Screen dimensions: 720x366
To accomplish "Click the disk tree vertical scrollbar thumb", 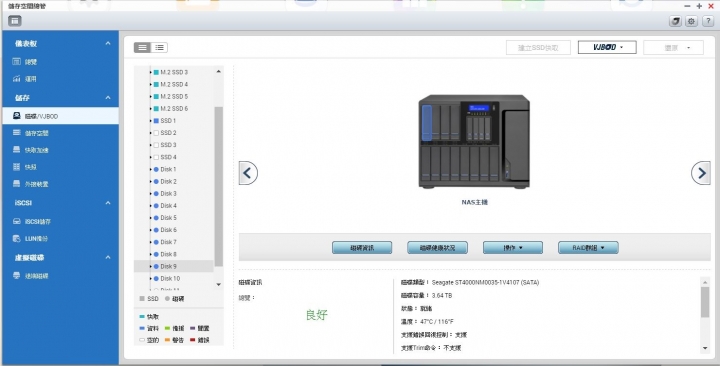I will (219, 186).
